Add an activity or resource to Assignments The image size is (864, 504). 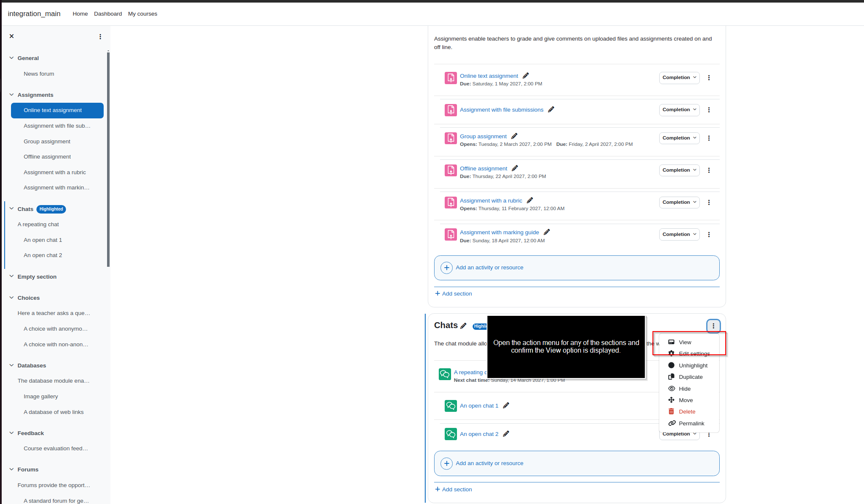(x=577, y=268)
